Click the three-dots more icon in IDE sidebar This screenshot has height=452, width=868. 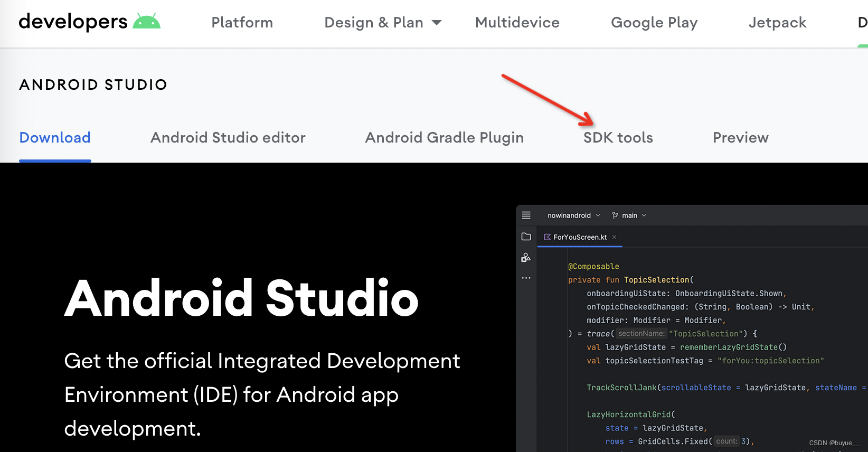(526, 278)
